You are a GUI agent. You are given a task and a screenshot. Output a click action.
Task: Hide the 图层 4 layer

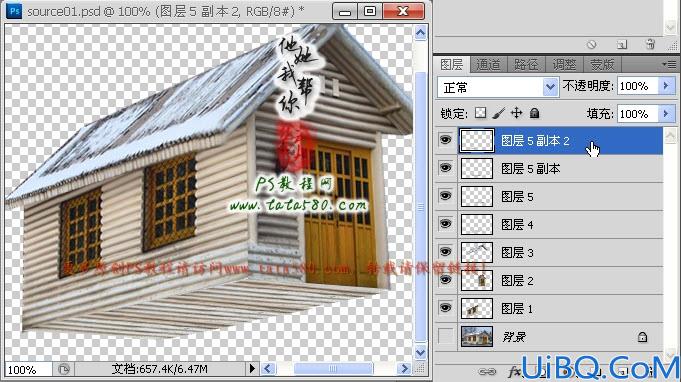(445, 224)
